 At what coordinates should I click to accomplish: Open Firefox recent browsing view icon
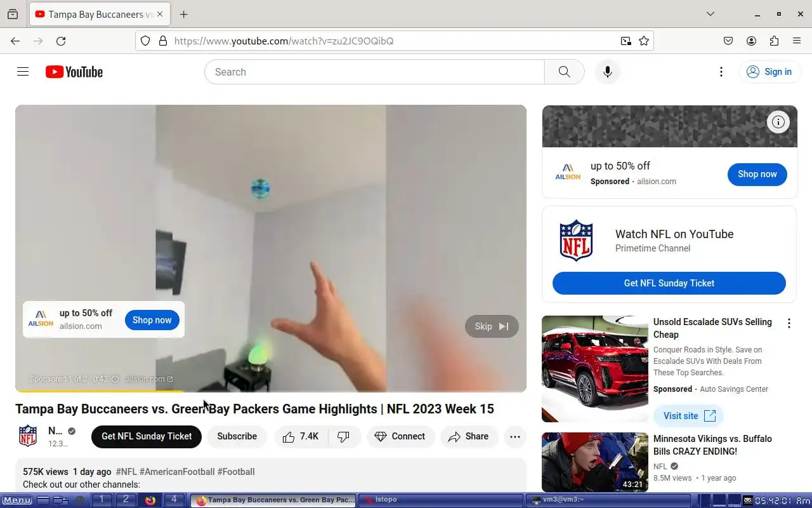pyautogui.click(x=13, y=14)
